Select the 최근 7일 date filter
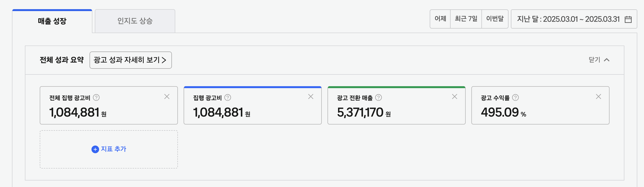The image size is (644, 187). pos(466,19)
